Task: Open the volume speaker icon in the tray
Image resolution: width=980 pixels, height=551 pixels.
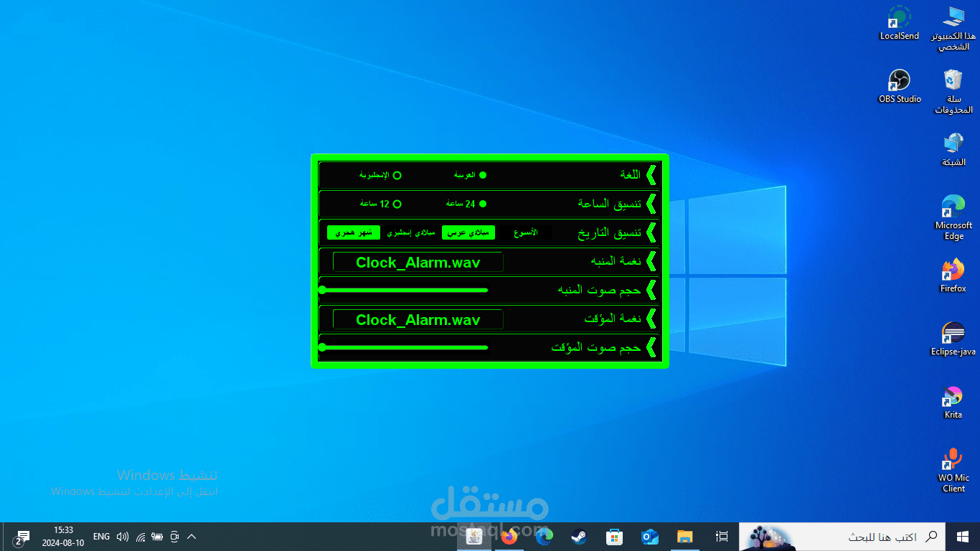Action: 123,537
